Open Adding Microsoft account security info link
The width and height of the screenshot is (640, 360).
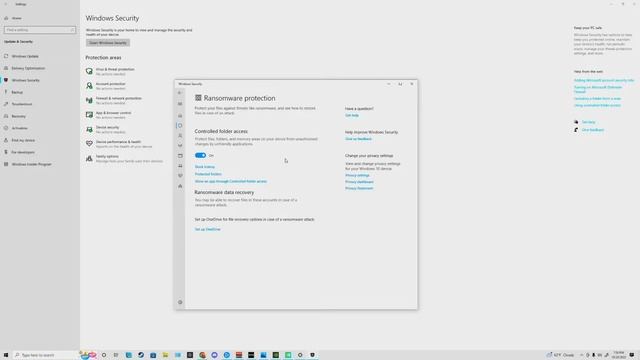604,80
